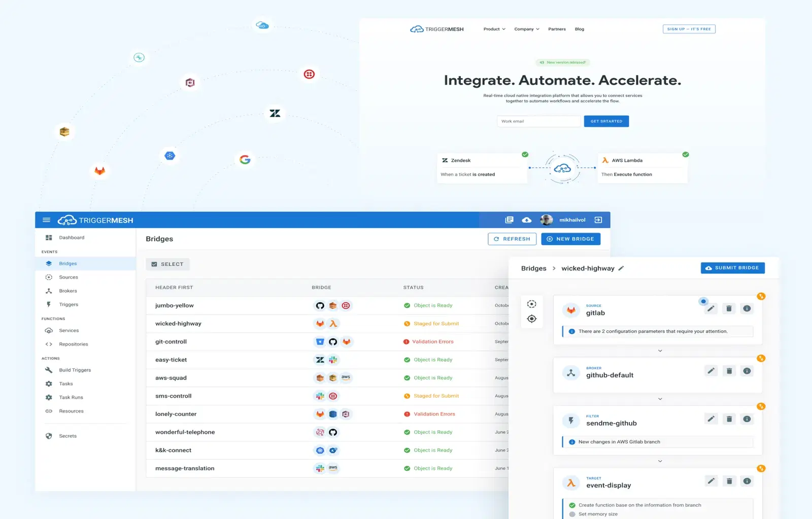Delete the github-default broker via the trash icon
This screenshot has width=812, height=519.
[x=729, y=371]
